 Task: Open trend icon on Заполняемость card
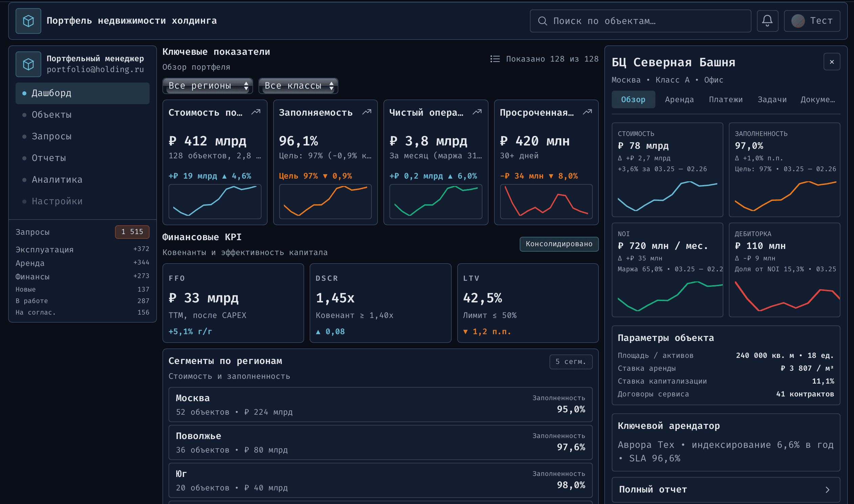[366, 112]
